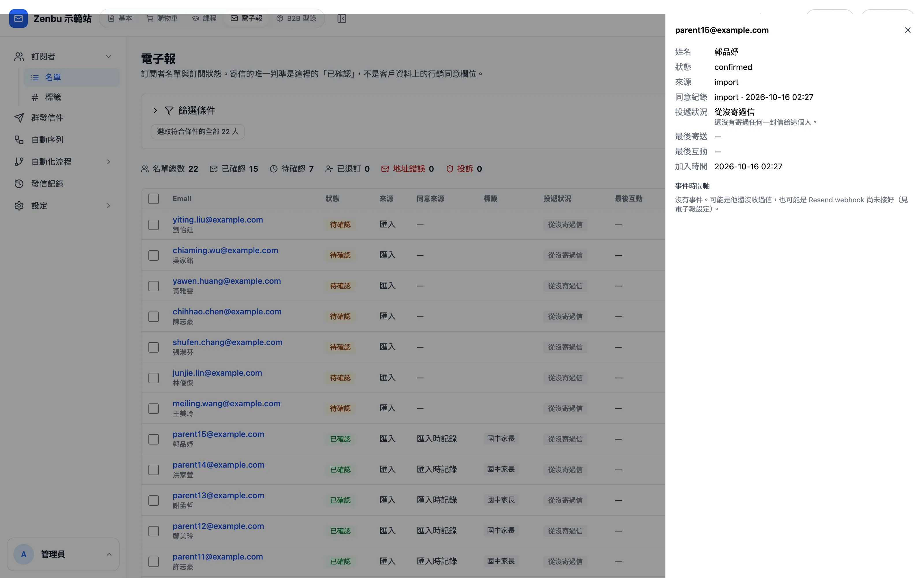The image size is (924, 578).
Task: Click the 地址錯誤 red mail icon
Action: (385, 168)
